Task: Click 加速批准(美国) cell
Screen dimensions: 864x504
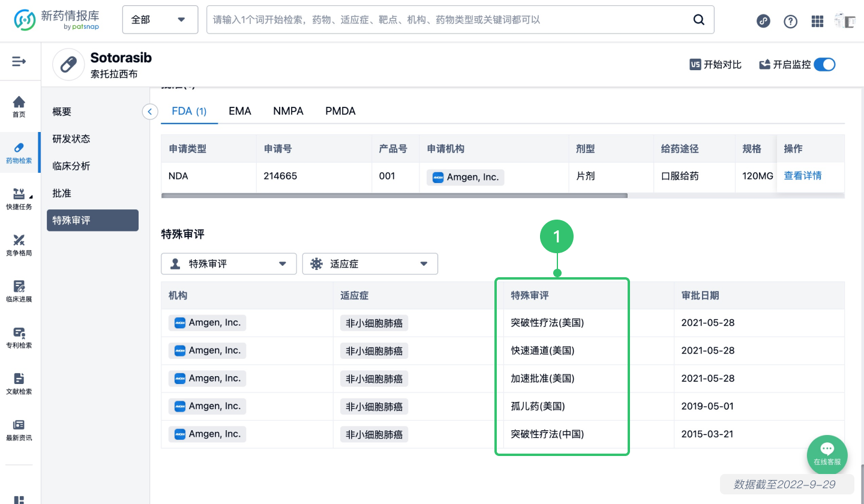Action: (542, 379)
